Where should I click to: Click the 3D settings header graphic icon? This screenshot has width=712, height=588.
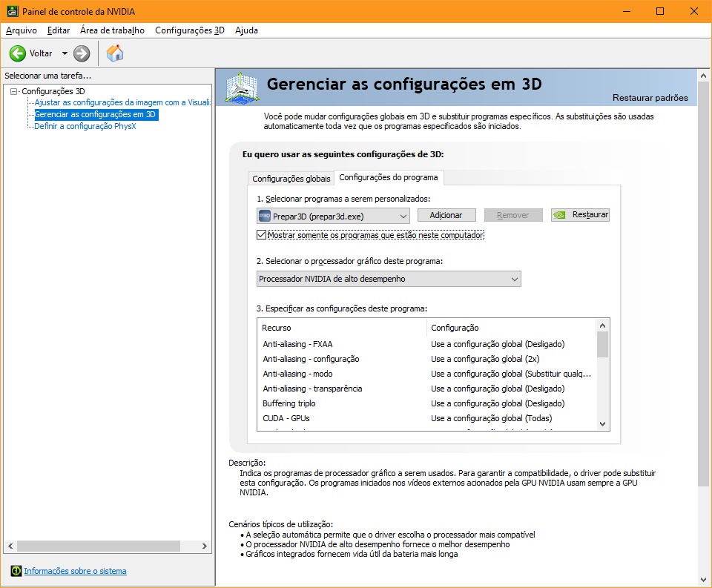243,87
